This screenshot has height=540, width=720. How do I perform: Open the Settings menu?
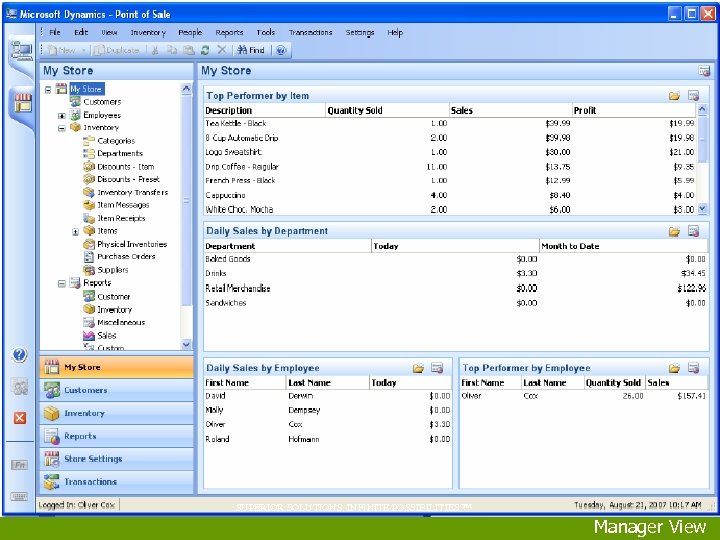360,32
